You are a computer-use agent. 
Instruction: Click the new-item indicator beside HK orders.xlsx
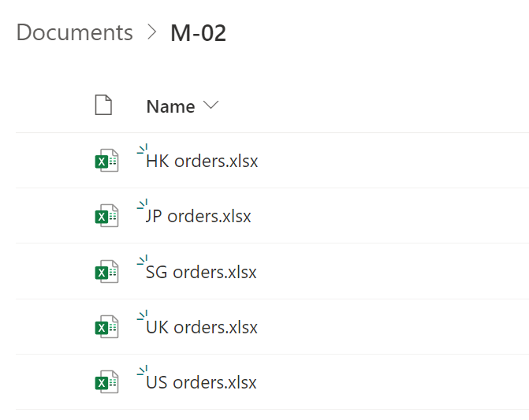pyautogui.click(x=143, y=149)
